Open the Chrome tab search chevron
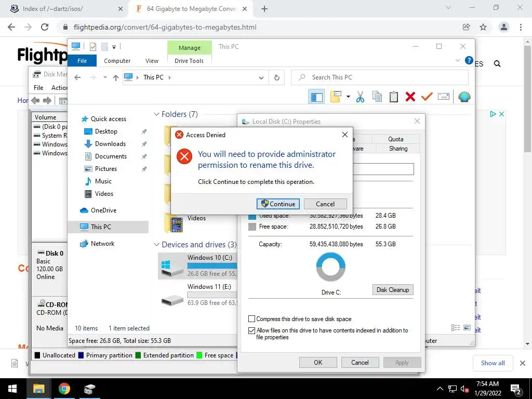The width and height of the screenshot is (532, 399). pyautogui.click(x=448, y=7)
